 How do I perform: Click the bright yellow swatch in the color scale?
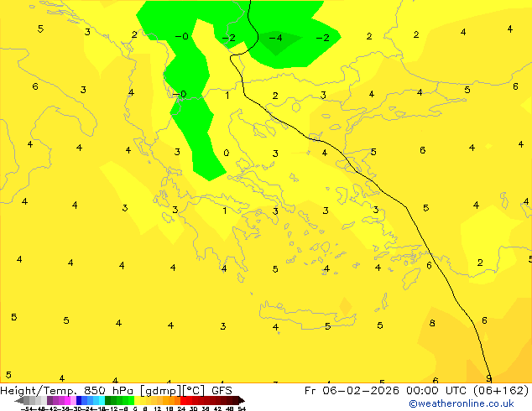tap(137, 401)
